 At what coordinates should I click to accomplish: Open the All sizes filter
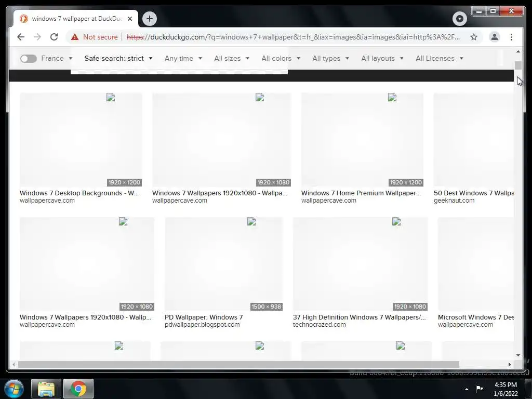point(232,58)
